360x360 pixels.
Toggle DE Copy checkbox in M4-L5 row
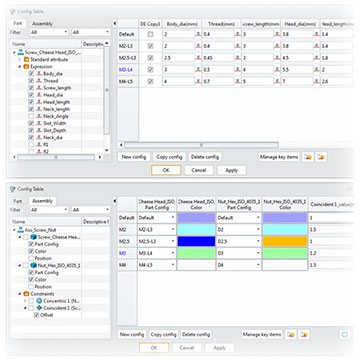coord(151,82)
